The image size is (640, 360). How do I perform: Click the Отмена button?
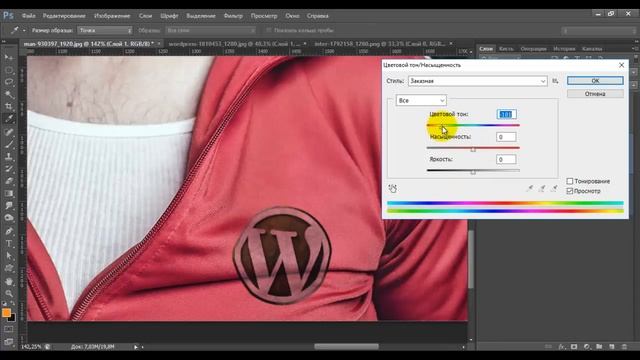pos(595,94)
